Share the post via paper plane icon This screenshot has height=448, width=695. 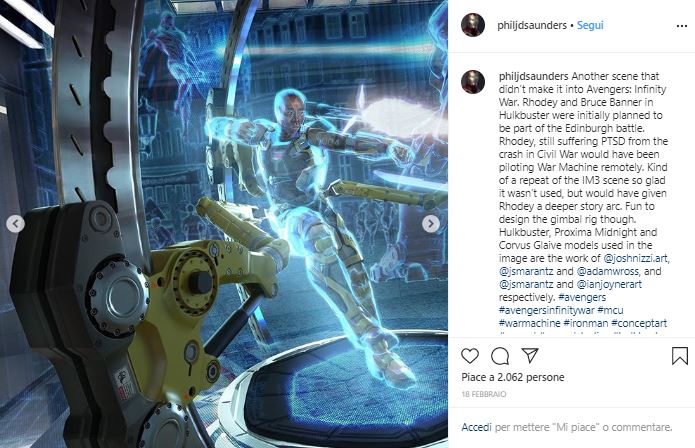(530, 355)
